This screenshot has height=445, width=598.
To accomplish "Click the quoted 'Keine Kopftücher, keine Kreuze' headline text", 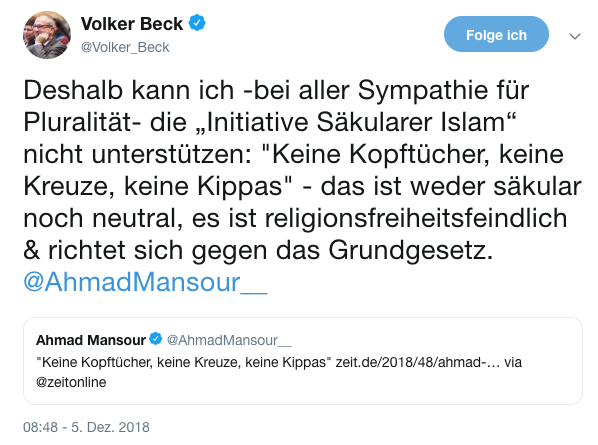I will point(181,362).
